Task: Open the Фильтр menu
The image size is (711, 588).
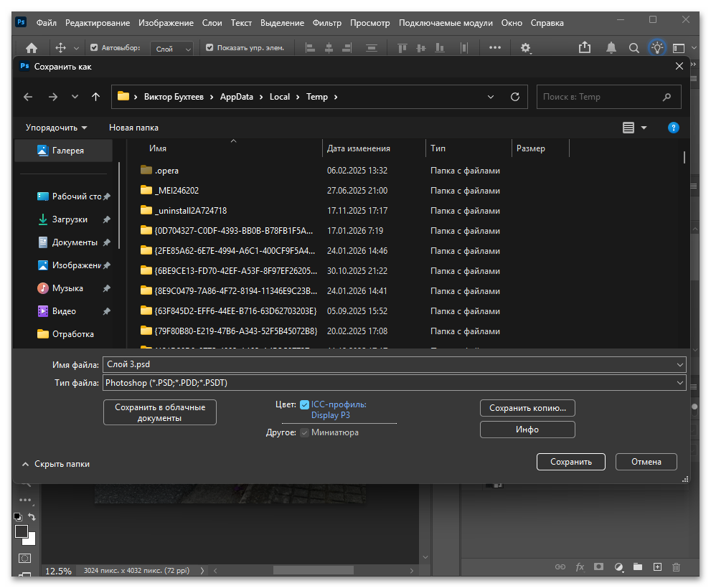Action: click(327, 23)
